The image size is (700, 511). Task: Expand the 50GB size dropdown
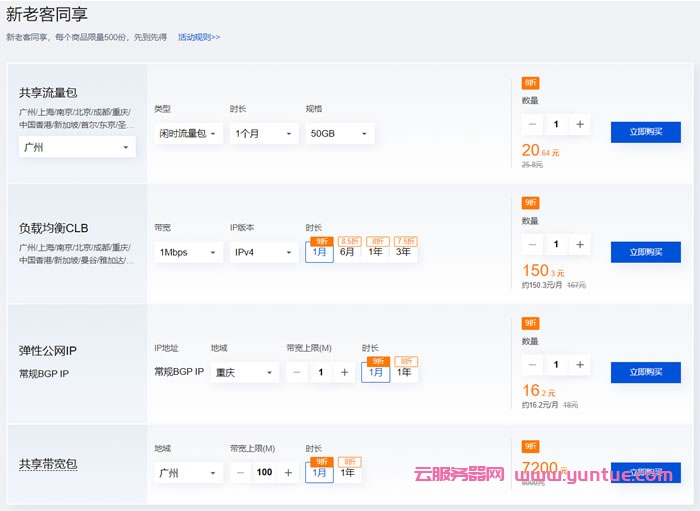tap(340, 133)
